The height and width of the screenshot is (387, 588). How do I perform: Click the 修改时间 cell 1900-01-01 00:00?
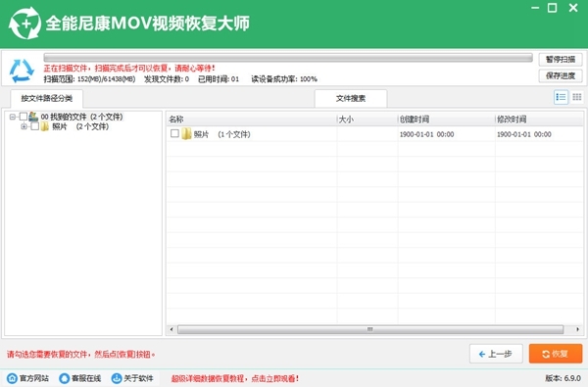point(524,134)
